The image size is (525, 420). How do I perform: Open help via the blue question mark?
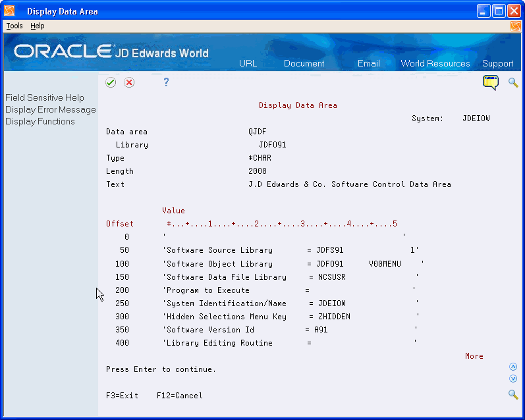(166, 82)
